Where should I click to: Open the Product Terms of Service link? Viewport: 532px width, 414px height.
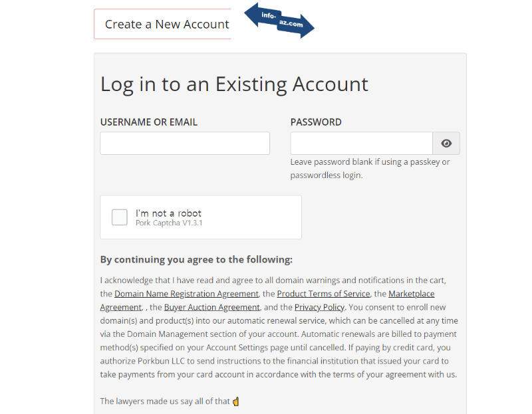[323, 294]
